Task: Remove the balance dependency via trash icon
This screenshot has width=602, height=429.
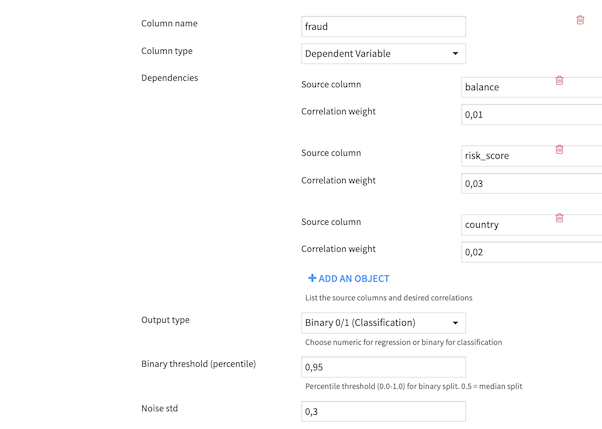Action: pyautogui.click(x=559, y=81)
